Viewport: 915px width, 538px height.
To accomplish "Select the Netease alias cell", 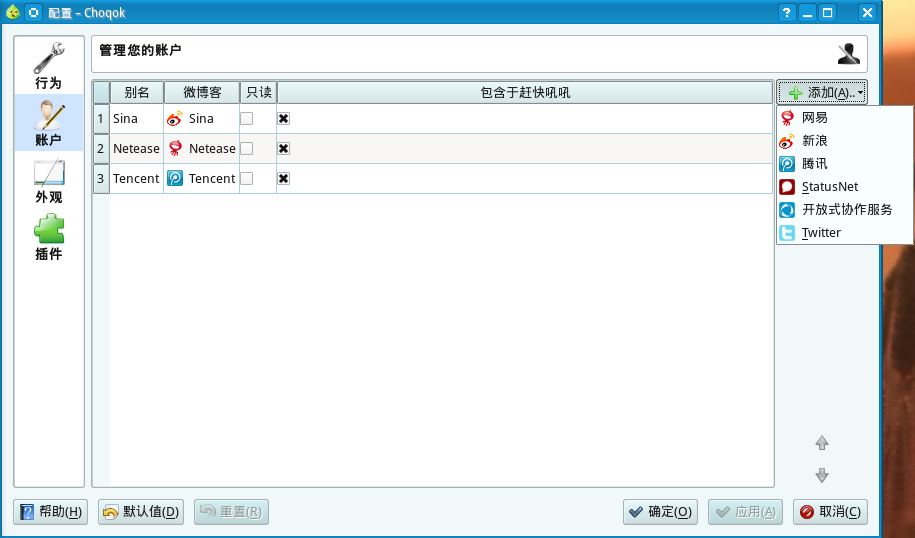I will [x=137, y=148].
